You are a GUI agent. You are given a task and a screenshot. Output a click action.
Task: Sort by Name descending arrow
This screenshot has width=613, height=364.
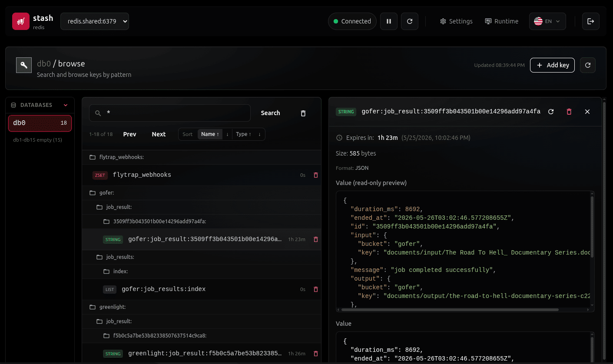[x=227, y=134]
